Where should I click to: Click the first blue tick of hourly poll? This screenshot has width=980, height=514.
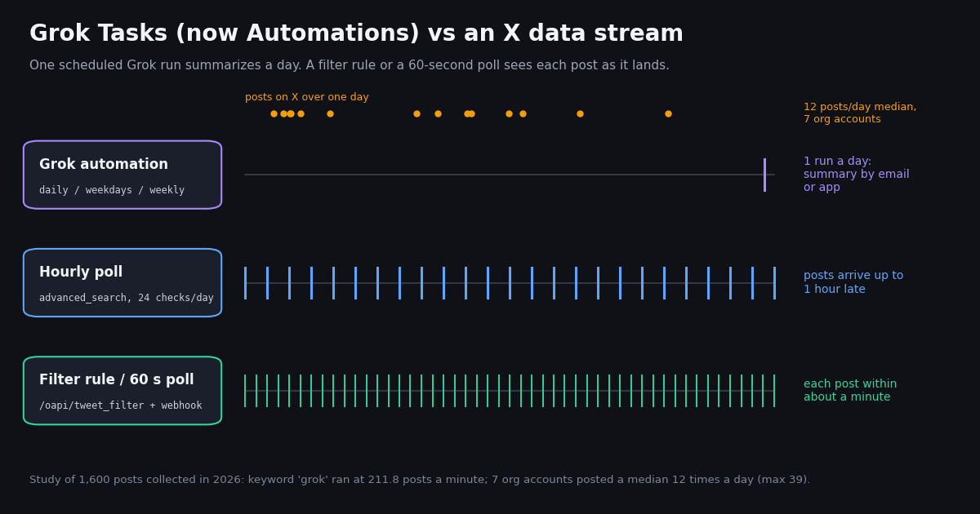pos(245,283)
